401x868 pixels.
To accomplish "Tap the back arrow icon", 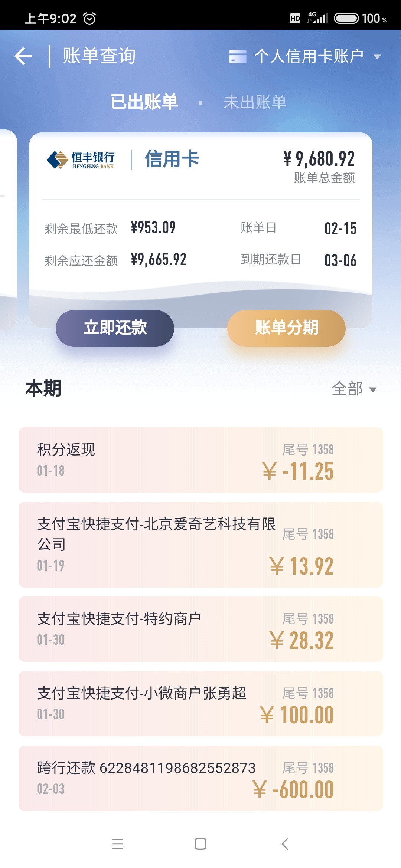I will 23,56.
